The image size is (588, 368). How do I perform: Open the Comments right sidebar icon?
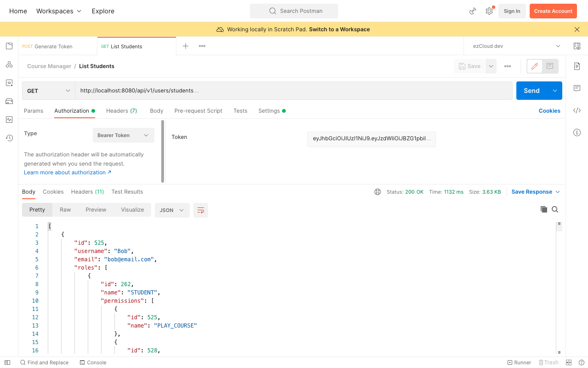click(x=577, y=88)
